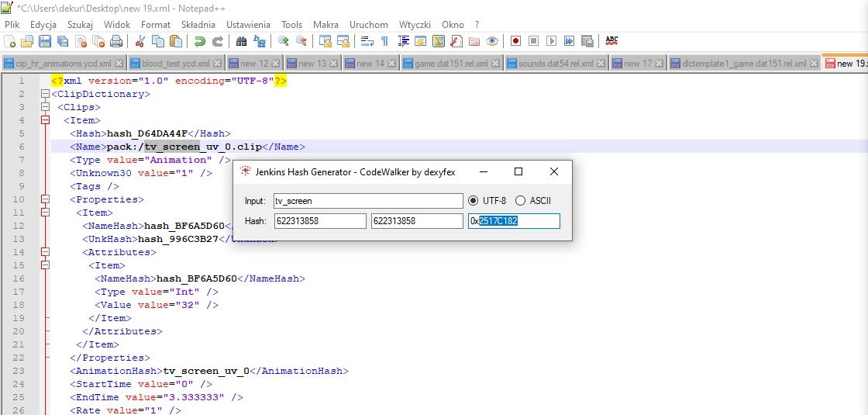Click the Replace toolbar icon
The image size is (868, 415).
[259, 41]
